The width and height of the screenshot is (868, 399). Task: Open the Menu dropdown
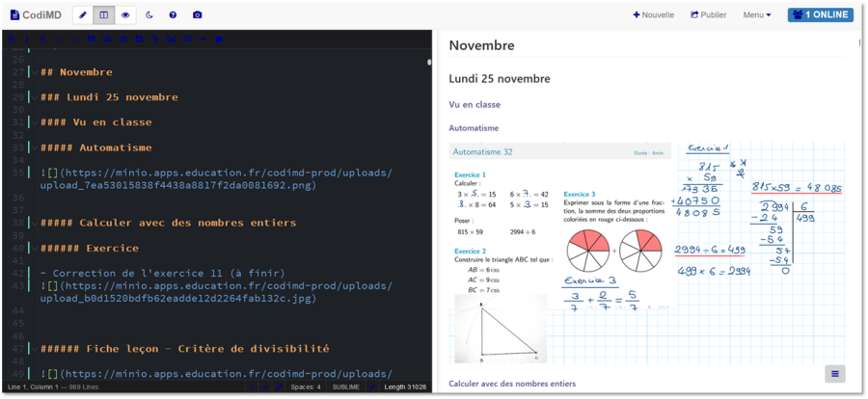tap(757, 15)
